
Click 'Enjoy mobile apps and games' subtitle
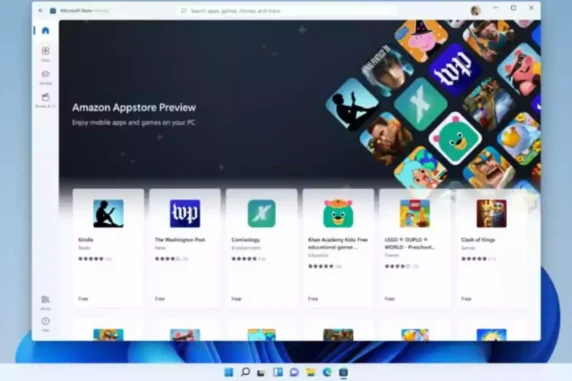pyautogui.click(x=134, y=123)
